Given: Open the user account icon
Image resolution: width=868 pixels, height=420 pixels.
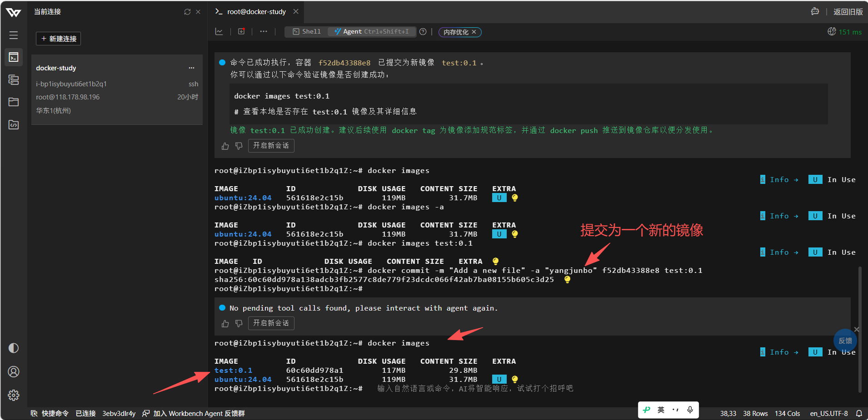Looking at the screenshot, I should point(14,372).
